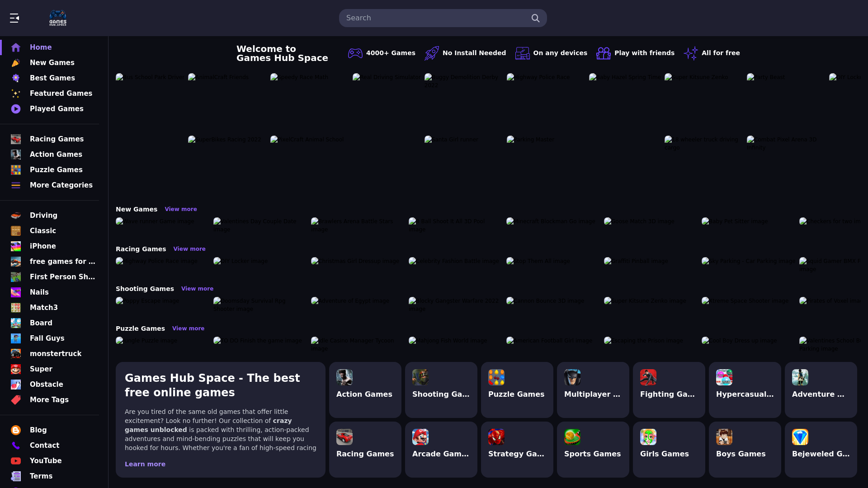Click the search magnifier icon
This screenshot has width=868, height=488.
tap(535, 18)
